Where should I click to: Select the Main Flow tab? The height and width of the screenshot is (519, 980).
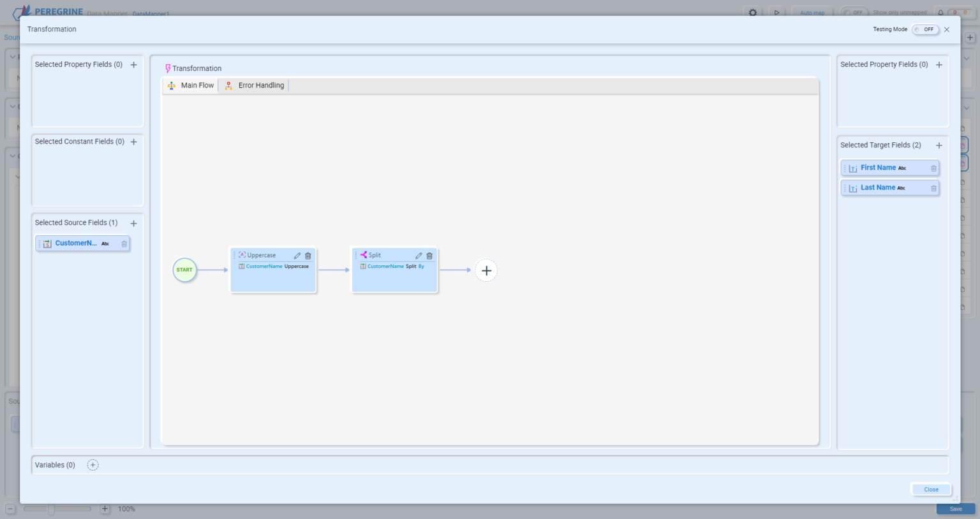point(191,85)
